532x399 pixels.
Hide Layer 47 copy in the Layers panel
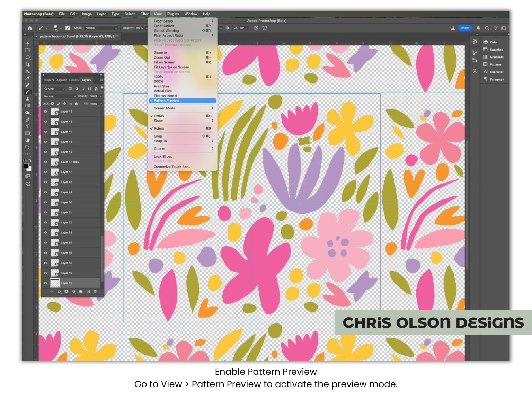[x=46, y=162]
